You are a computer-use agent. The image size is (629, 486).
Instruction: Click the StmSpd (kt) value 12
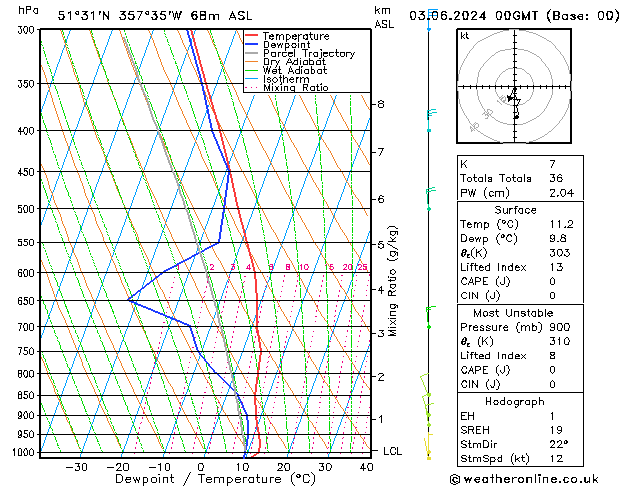click(556, 459)
